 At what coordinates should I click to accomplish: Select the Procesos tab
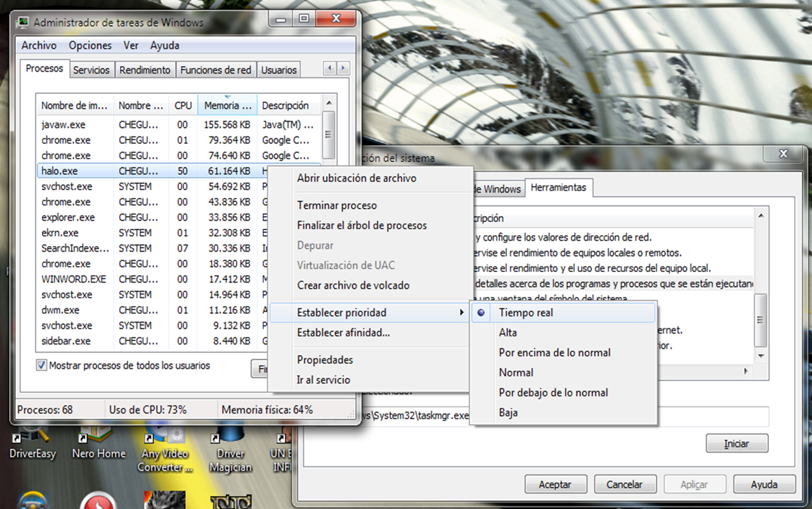click(44, 68)
